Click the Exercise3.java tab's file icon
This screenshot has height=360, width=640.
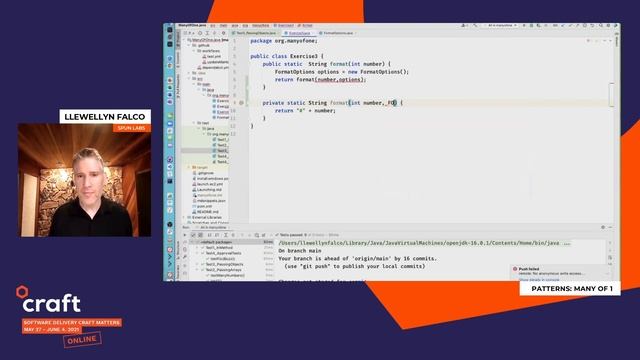click(x=287, y=33)
